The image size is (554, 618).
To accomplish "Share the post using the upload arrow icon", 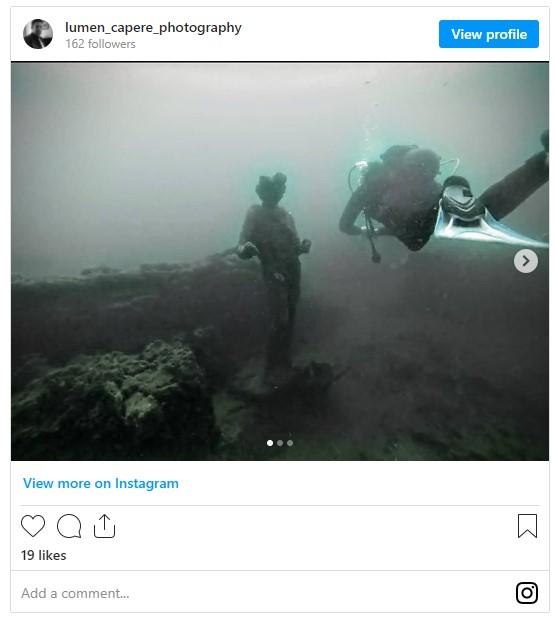I will (x=104, y=525).
